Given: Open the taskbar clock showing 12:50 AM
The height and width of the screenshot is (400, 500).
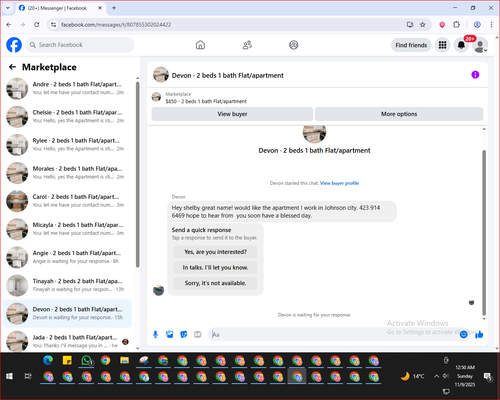Looking at the screenshot, I should pyautogui.click(x=465, y=376).
